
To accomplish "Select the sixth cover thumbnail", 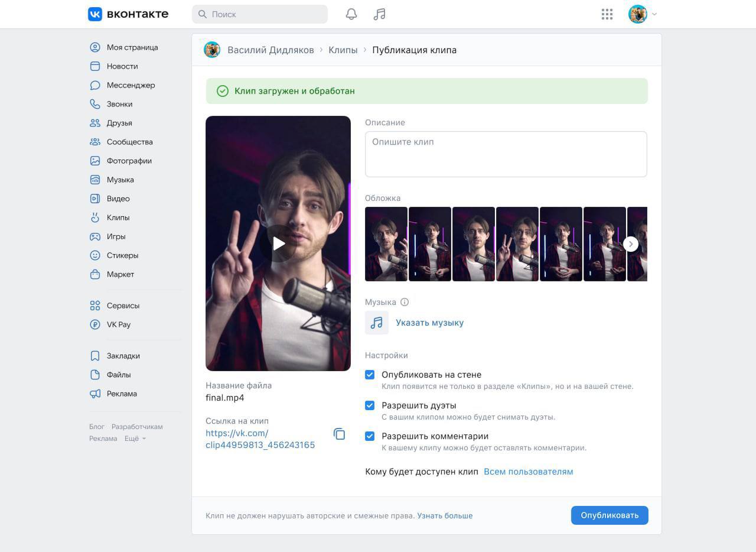I will pyautogui.click(x=605, y=243).
